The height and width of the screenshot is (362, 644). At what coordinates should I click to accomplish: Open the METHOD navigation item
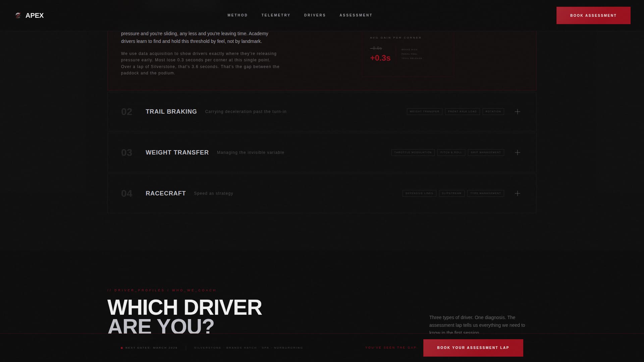237,15
